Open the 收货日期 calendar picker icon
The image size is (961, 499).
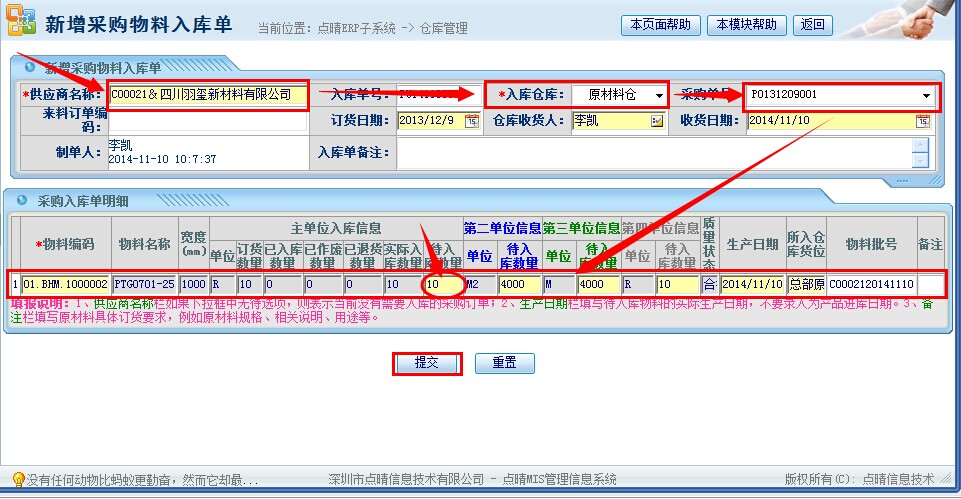pos(921,121)
